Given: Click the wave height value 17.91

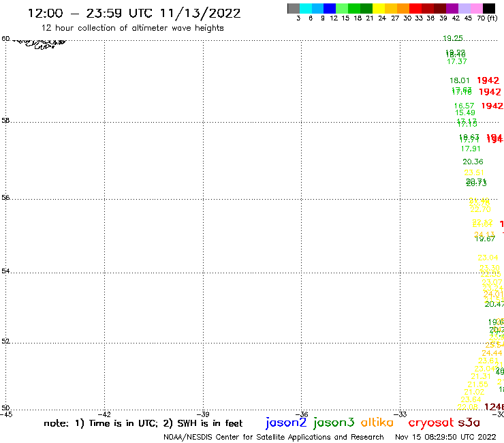Looking at the screenshot, I should tap(471, 149).
